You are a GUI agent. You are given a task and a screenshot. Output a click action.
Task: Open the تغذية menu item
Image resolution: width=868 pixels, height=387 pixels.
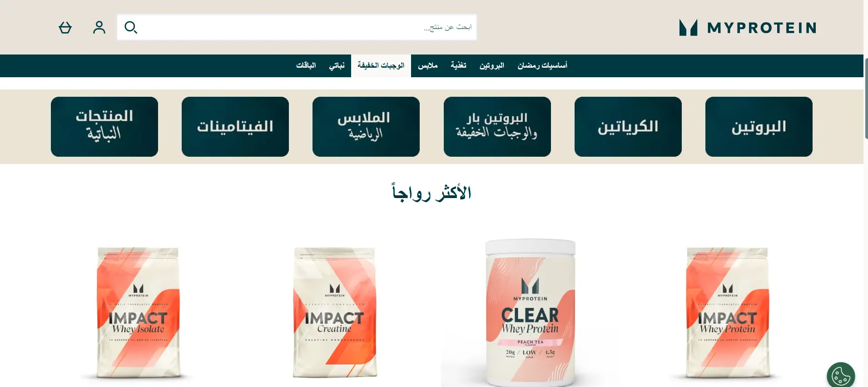458,66
